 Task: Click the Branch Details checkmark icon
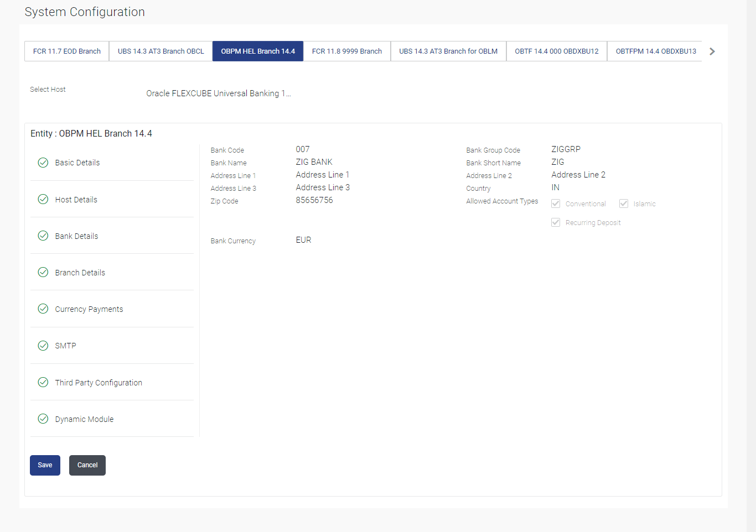point(43,272)
